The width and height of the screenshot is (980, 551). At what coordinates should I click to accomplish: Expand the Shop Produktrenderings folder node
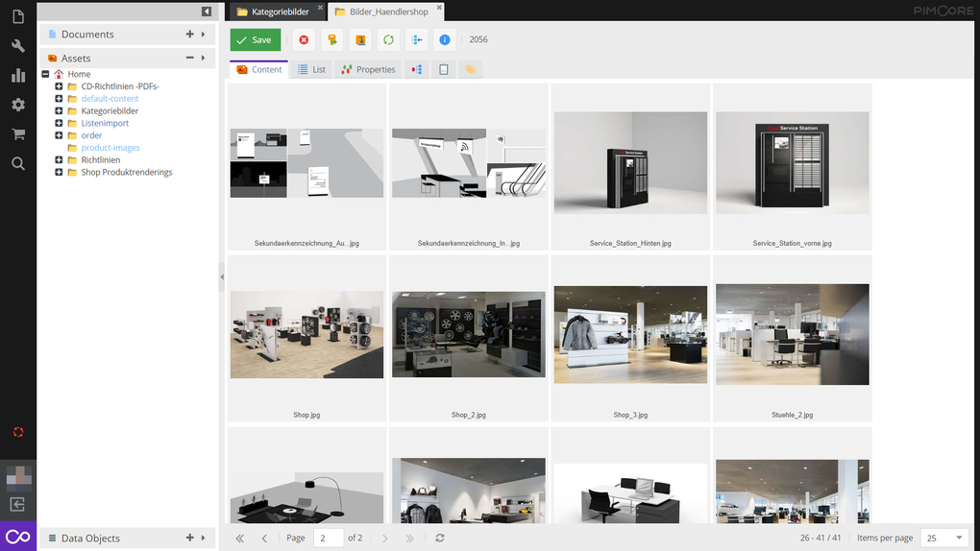(x=59, y=172)
